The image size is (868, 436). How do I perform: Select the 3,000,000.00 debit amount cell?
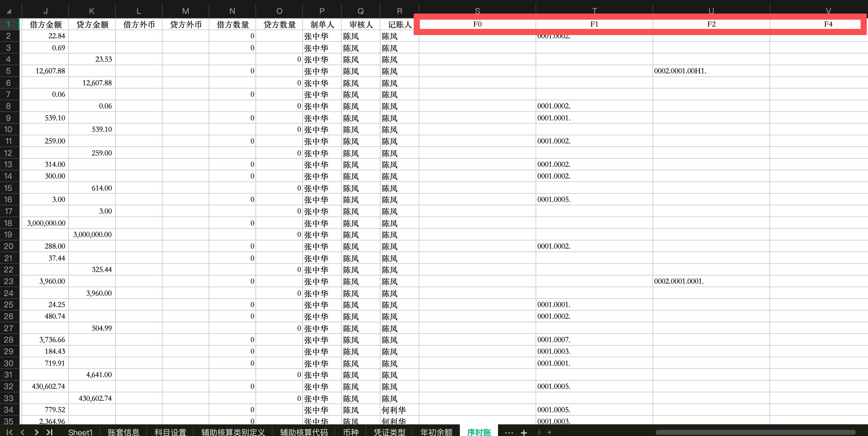45,223
